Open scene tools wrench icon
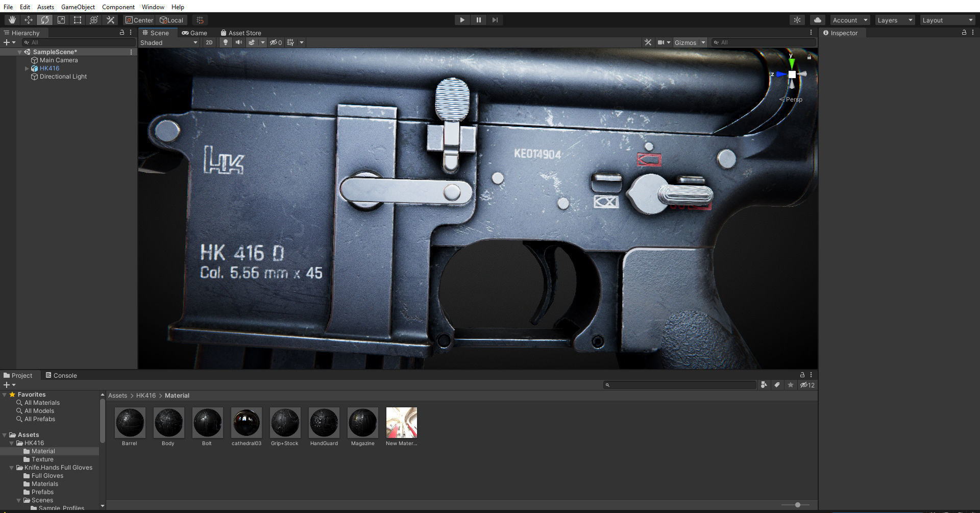Viewport: 980px width, 513px height. [648, 42]
